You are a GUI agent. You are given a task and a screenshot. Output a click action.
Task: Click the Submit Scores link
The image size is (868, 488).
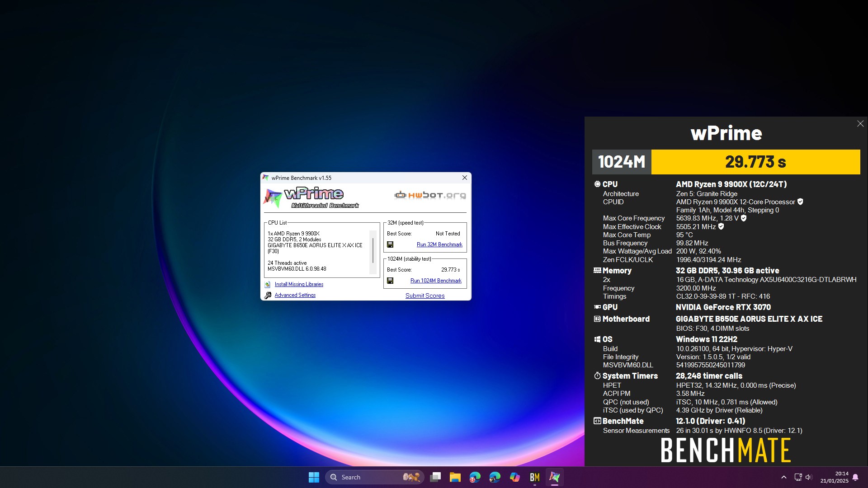click(425, 296)
